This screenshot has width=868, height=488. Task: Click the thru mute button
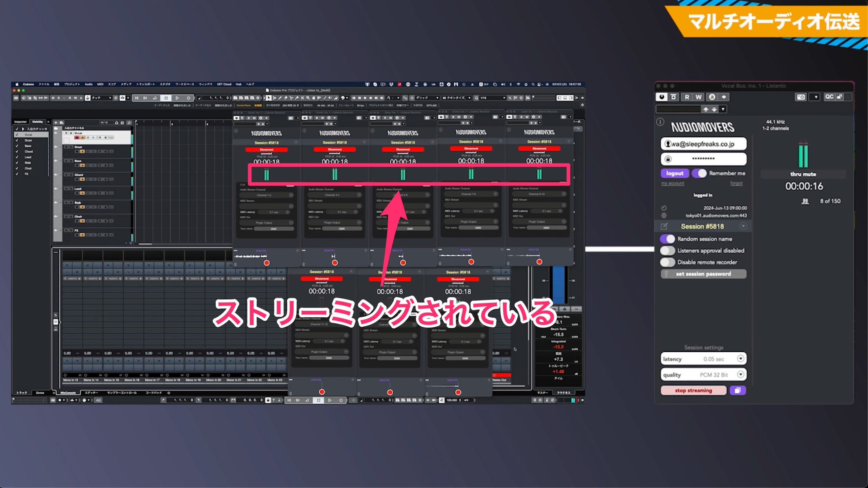803,174
